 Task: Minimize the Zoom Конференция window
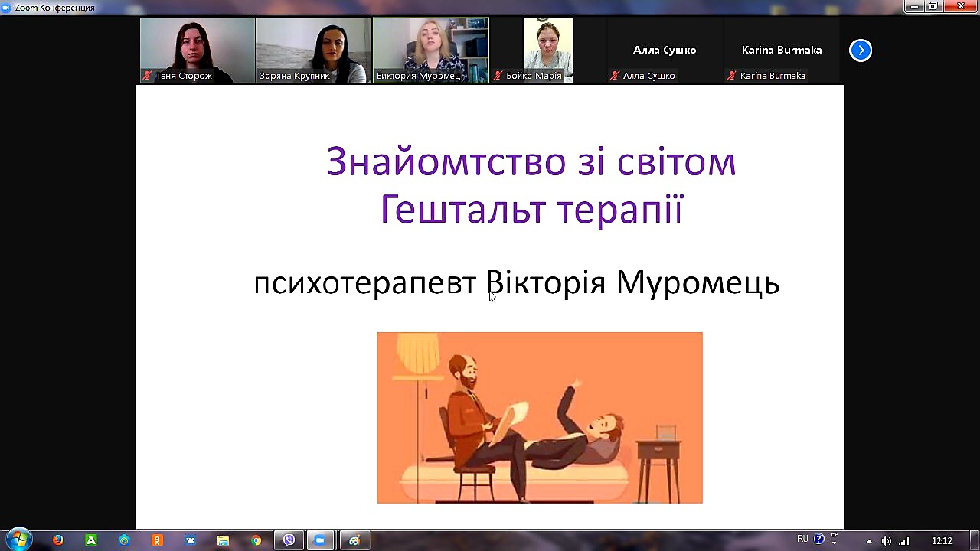point(915,6)
